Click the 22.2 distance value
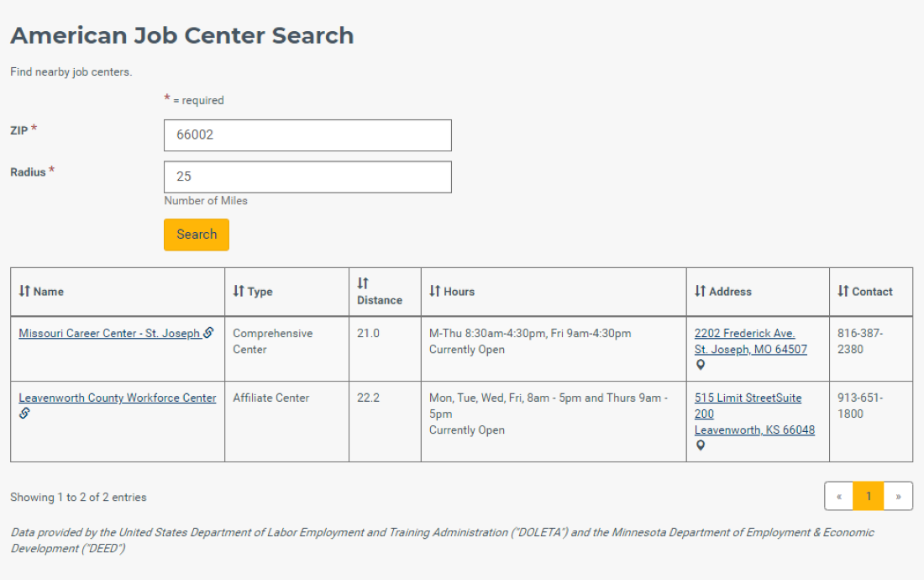This screenshot has height=580, width=924. [368, 398]
